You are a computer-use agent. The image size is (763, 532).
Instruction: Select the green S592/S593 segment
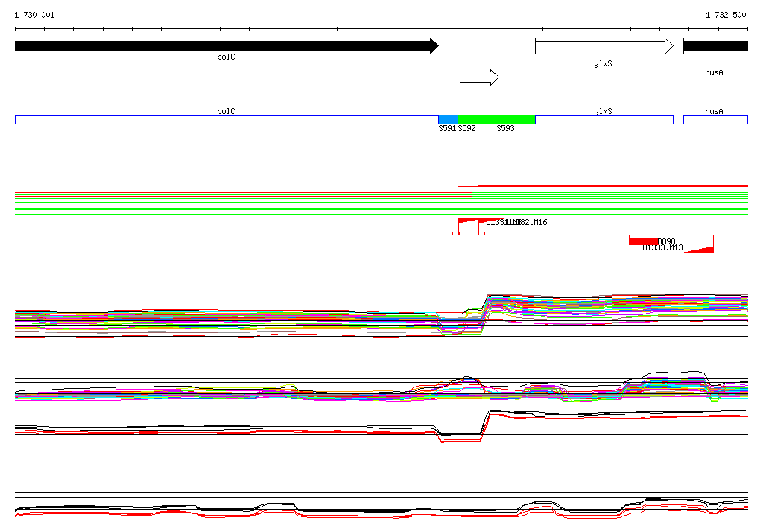pos(496,120)
